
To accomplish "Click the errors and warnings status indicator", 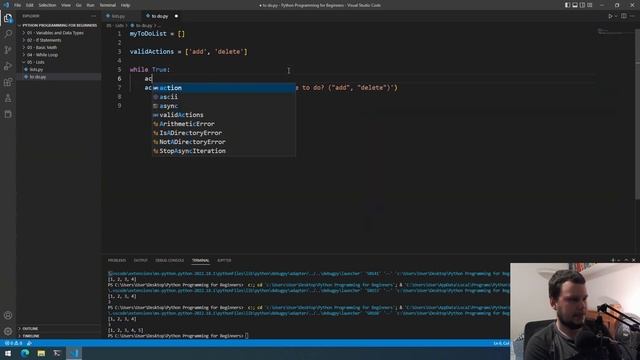I will point(13,343).
